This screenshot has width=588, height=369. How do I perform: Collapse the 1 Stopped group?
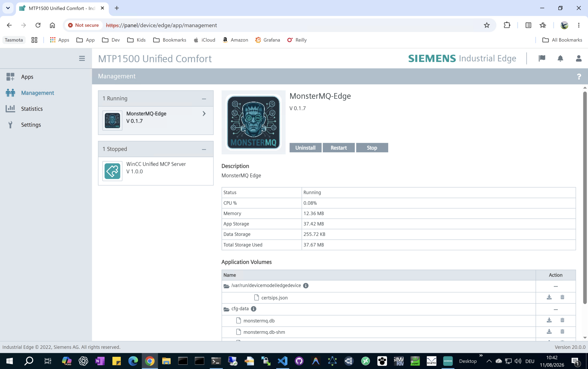204,149
